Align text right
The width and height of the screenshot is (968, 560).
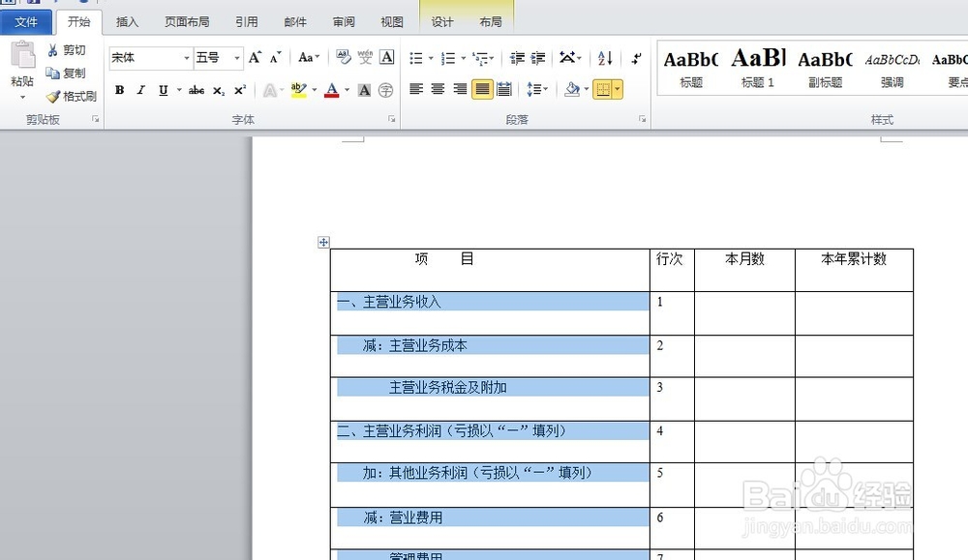[460, 89]
